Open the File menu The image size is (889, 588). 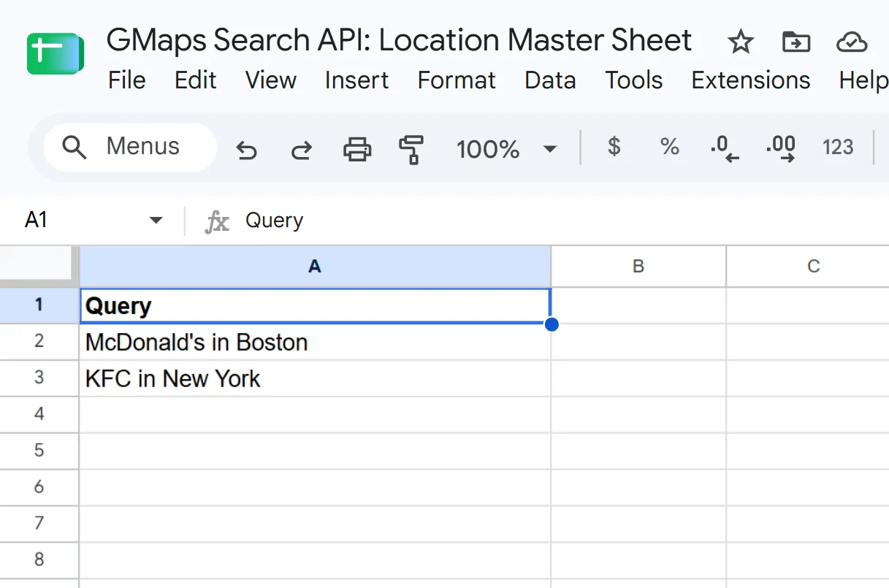[x=127, y=80]
